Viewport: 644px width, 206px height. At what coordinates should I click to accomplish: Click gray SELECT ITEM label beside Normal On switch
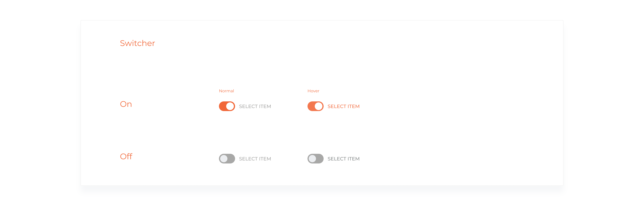[x=255, y=106]
